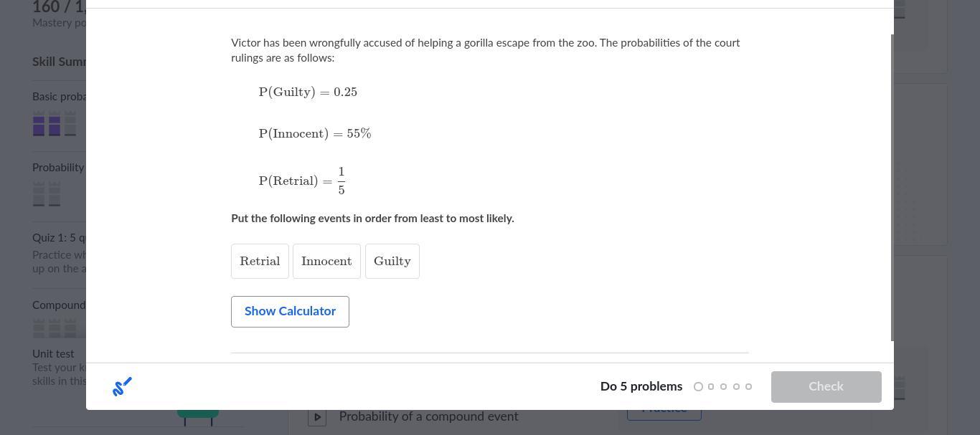Select the last problem progress circle
The width and height of the screenshot is (980, 435).
748,387
